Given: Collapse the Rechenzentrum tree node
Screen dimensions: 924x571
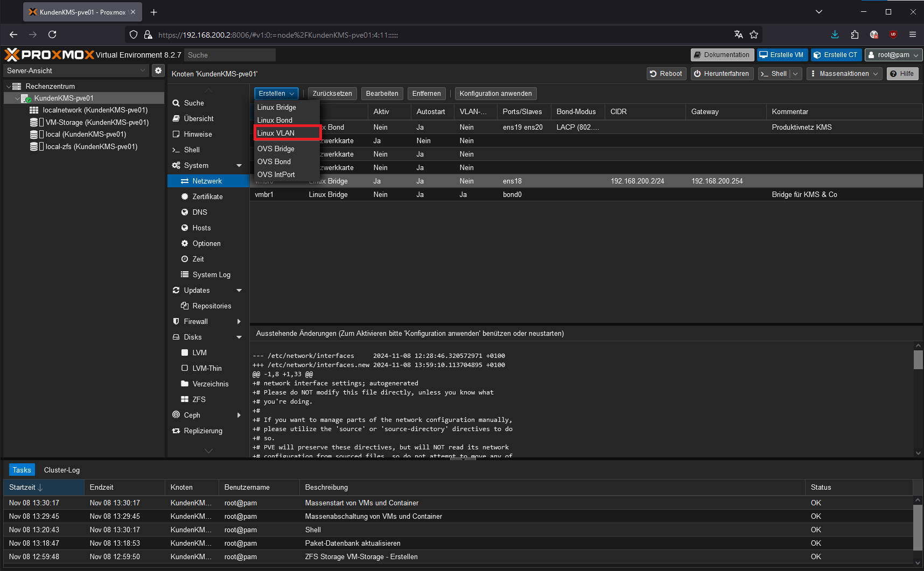Looking at the screenshot, I should click(9, 86).
